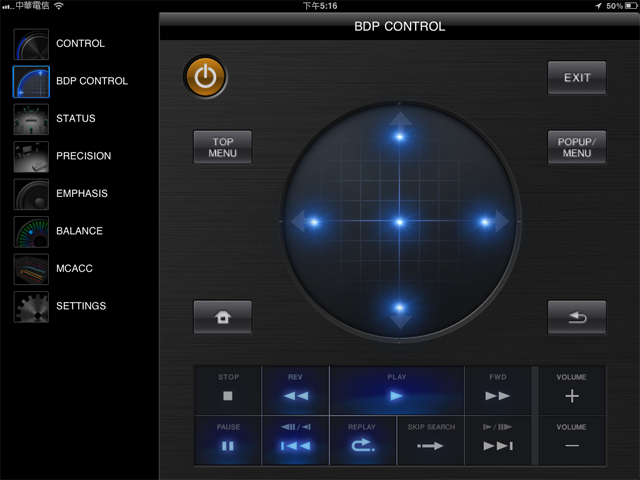This screenshot has width=640, height=480.
Task: Click the EXIT button
Action: (577, 78)
